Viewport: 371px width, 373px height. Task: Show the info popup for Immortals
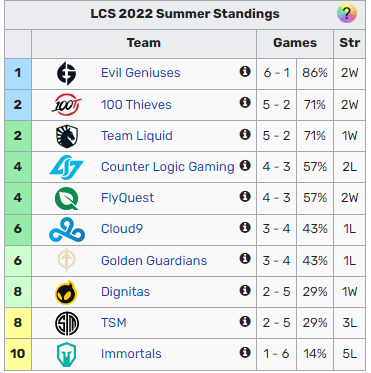click(245, 352)
